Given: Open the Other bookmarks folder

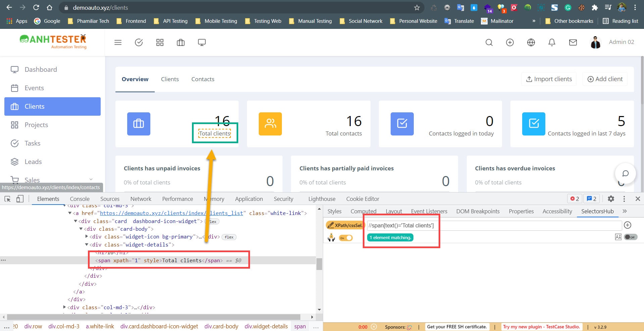Looking at the screenshot, I should [569, 21].
